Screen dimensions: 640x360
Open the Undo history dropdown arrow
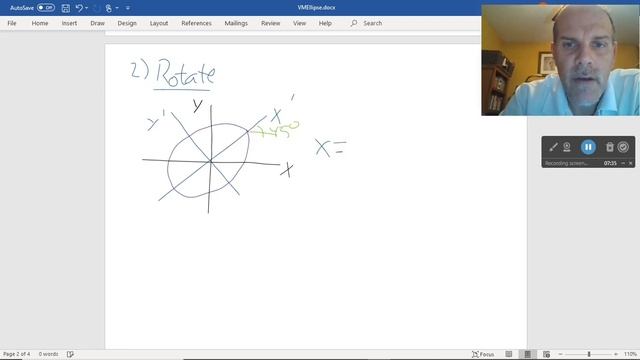[87, 8]
